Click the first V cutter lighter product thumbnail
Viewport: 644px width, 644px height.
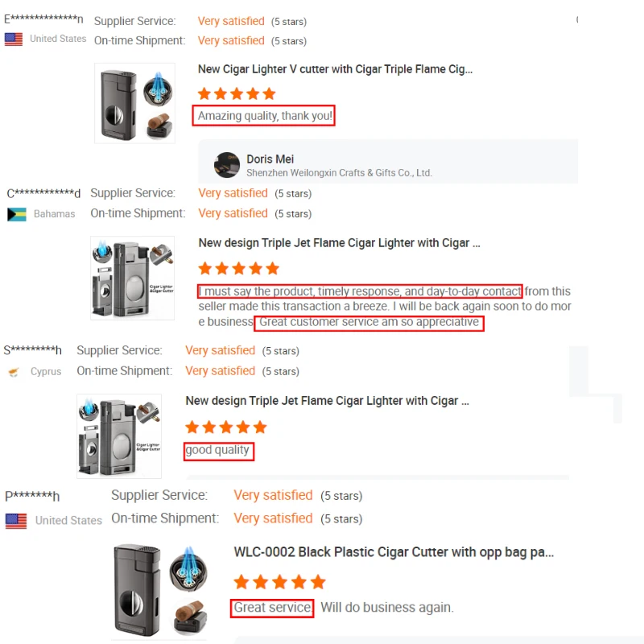134,103
